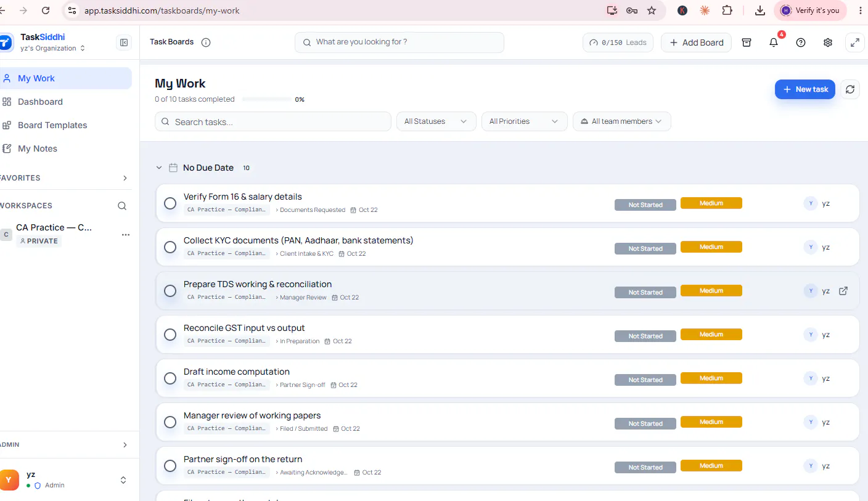Open Dashboard from the sidebar

tap(65, 102)
